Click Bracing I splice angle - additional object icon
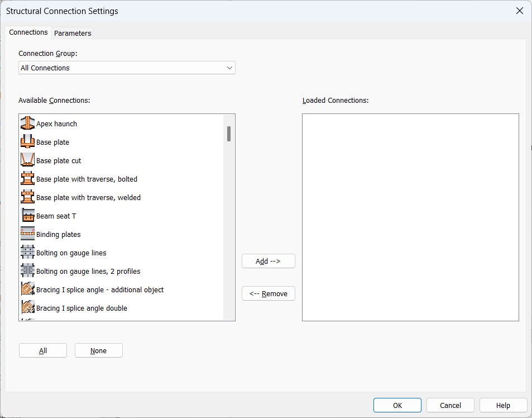 click(27, 289)
